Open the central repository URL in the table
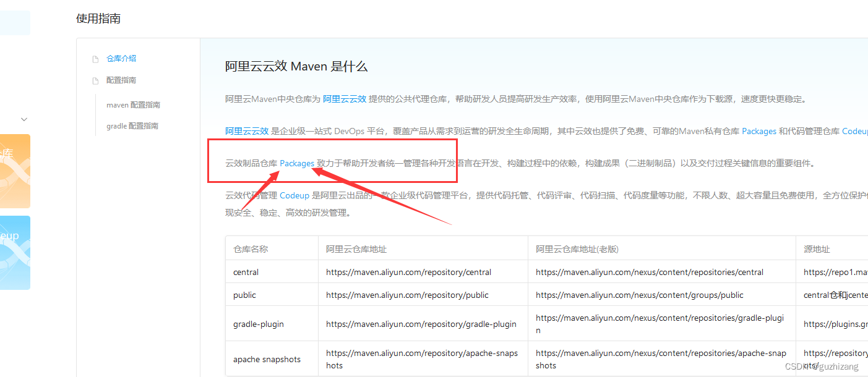 click(407, 272)
